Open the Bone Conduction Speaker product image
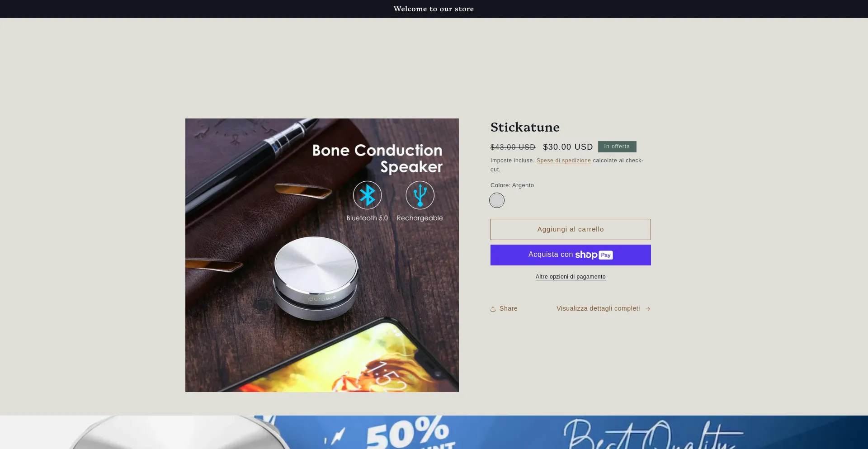The height and width of the screenshot is (449, 868). click(322, 255)
